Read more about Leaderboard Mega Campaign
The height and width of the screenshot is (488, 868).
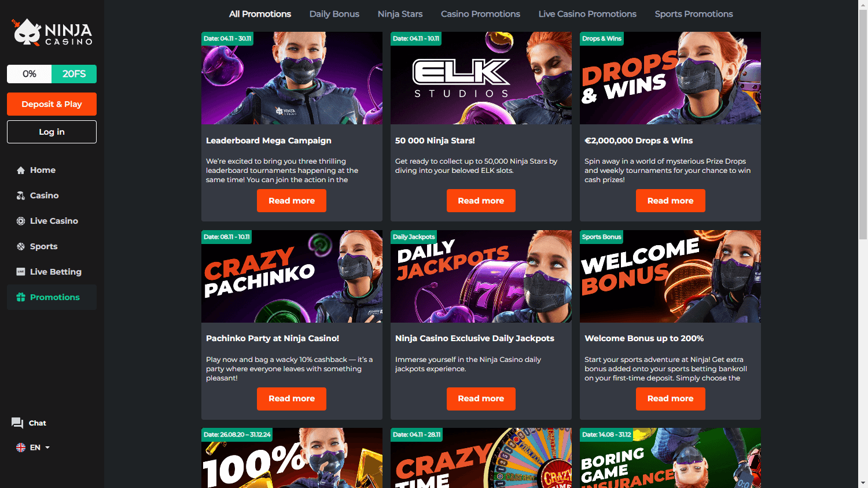[x=292, y=201]
